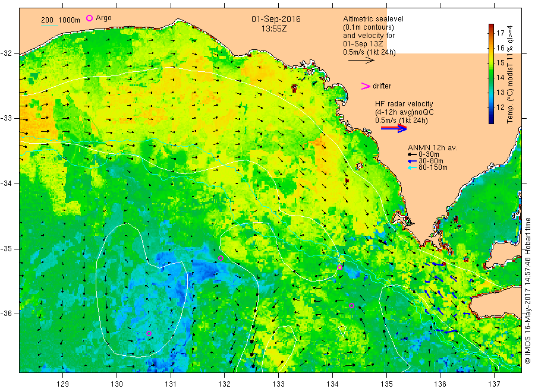Click the '14' colorbar tick label
The image size is (535, 392).
pyautogui.click(x=500, y=77)
